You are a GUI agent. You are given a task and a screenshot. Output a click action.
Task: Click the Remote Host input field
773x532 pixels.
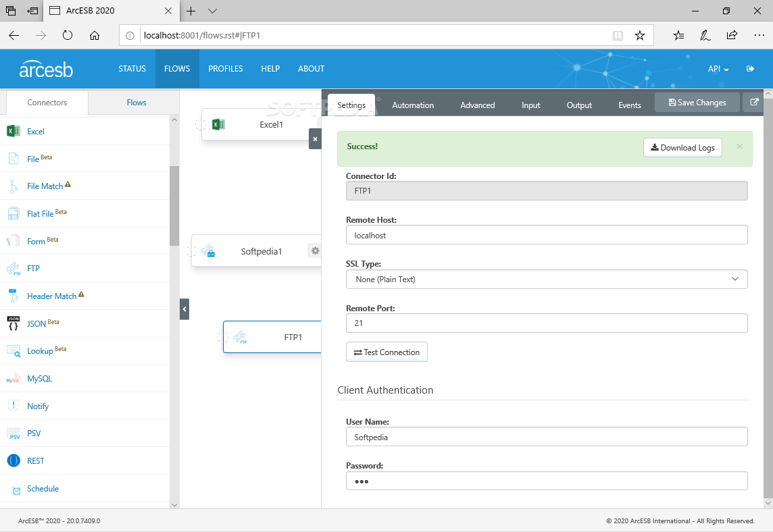547,235
